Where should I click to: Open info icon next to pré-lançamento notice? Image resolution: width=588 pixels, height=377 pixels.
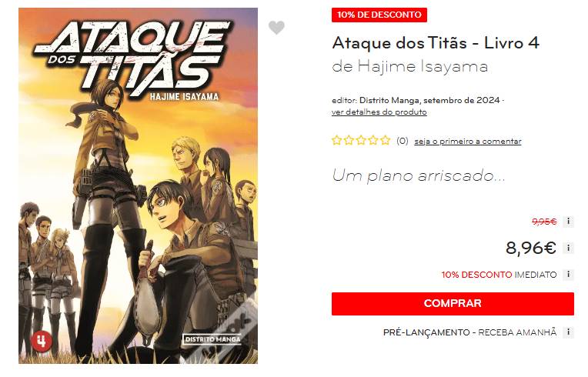[568, 332]
